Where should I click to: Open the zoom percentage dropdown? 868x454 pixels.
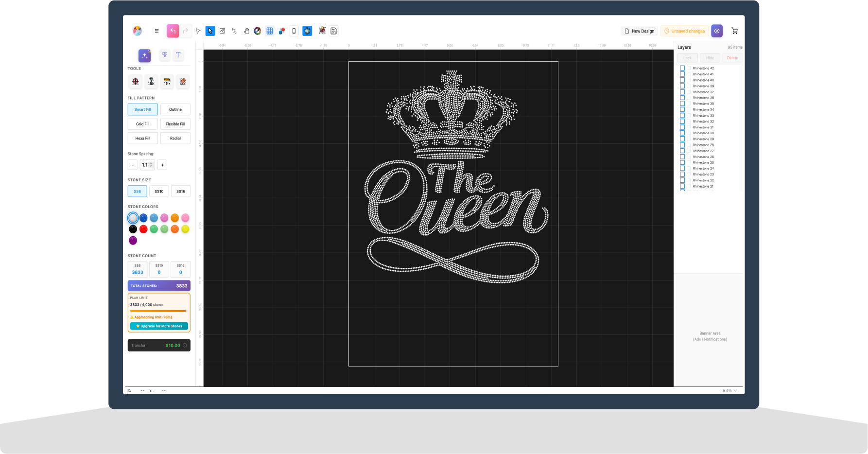click(x=730, y=391)
